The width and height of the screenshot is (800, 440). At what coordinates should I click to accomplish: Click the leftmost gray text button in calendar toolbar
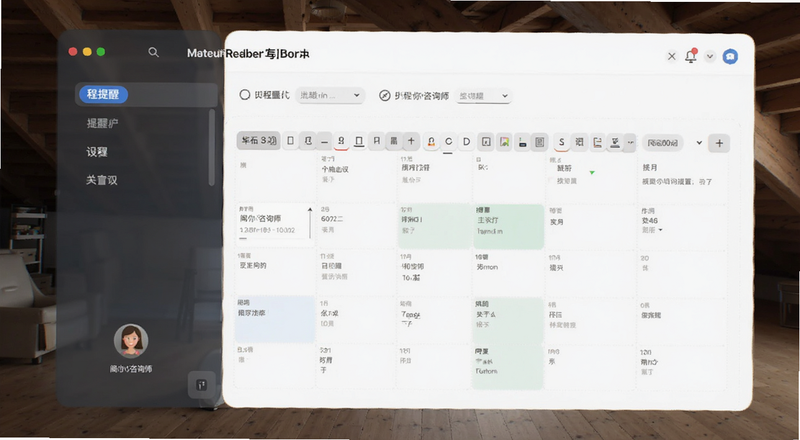pos(259,141)
